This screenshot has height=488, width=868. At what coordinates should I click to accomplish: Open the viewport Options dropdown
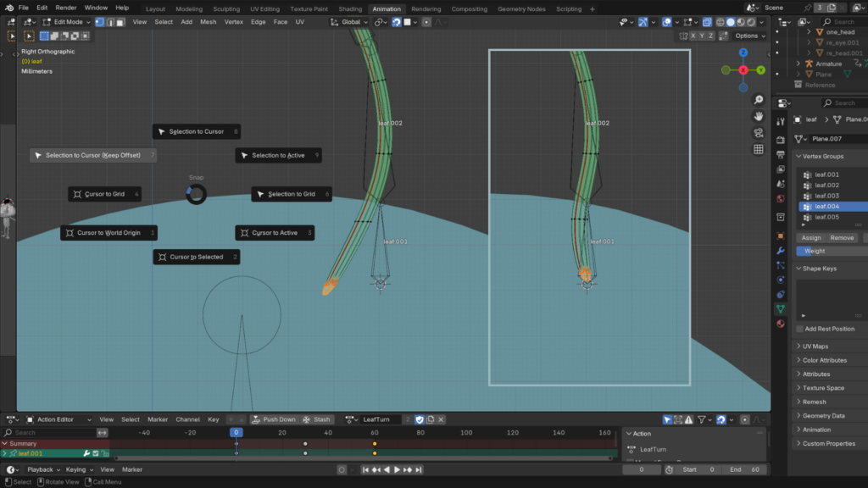click(750, 36)
